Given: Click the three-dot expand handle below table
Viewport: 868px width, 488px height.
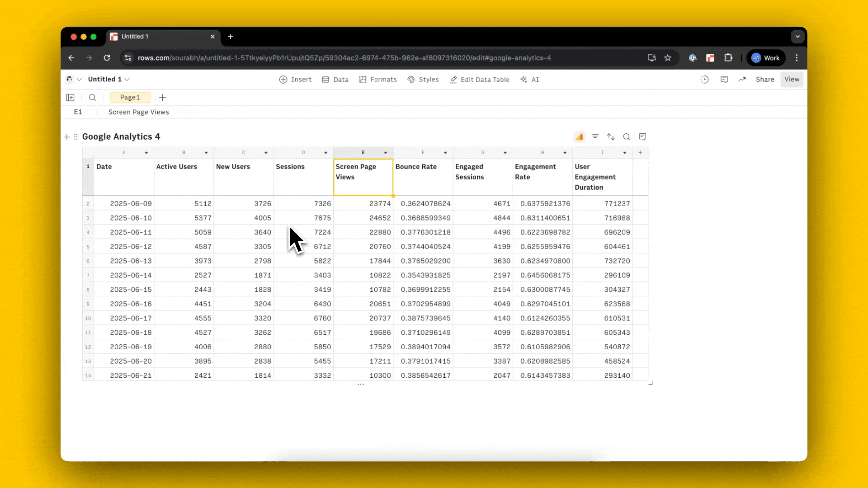Looking at the screenshot, I should click(361, 385).
